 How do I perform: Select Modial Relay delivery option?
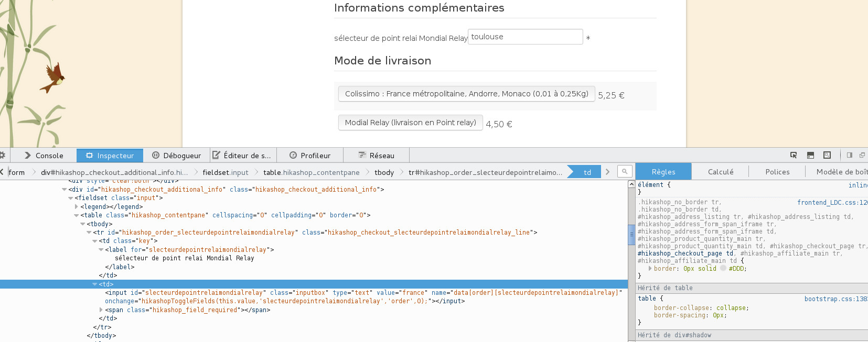click(x=410, y=123)
